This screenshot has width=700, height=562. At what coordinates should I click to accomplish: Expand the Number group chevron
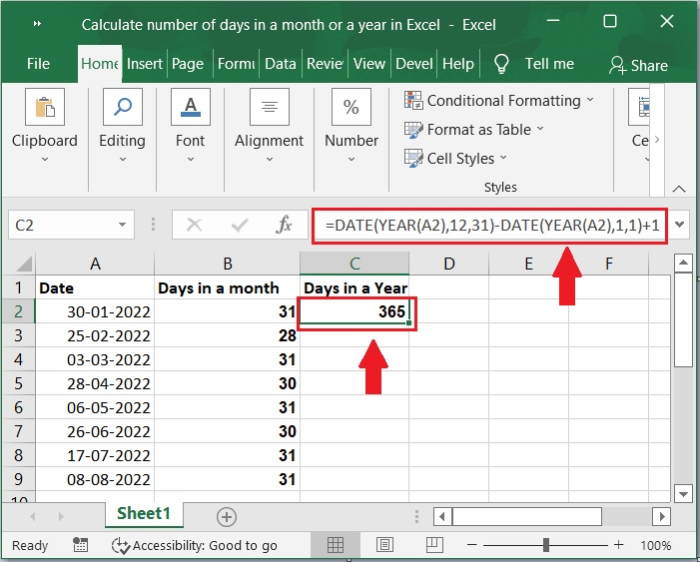coord(351,159)
